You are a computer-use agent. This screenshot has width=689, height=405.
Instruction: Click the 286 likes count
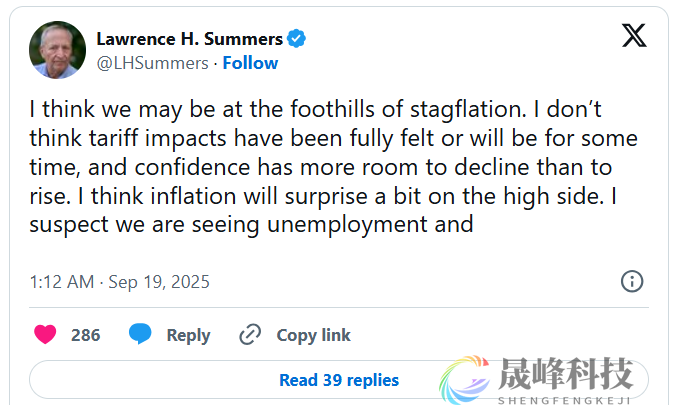coord(86,335)
